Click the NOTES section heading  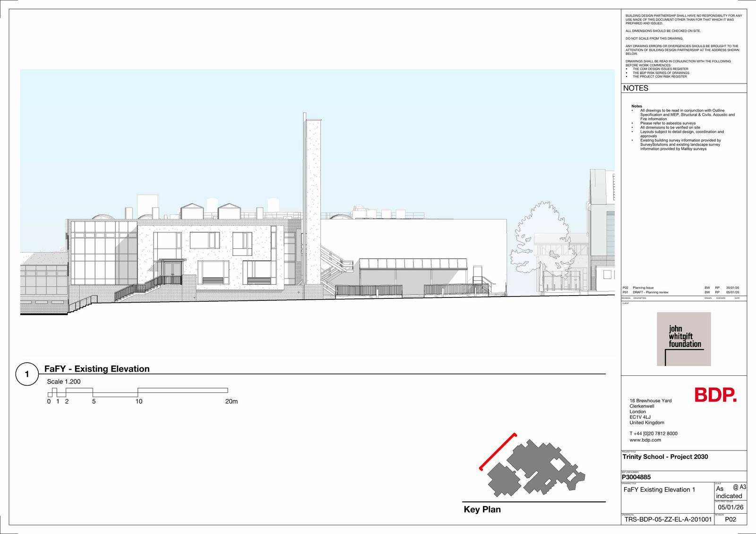tap(636, 88)
